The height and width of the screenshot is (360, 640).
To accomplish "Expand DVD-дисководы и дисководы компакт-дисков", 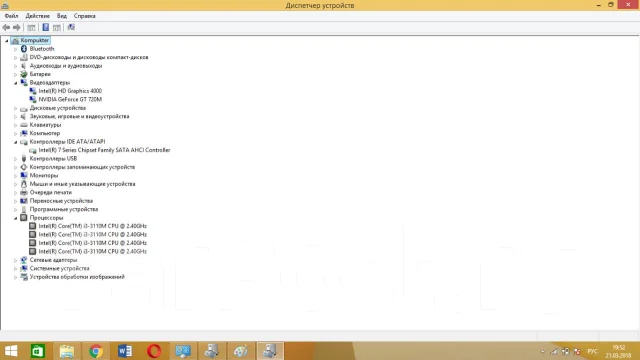I will tap(16, 58).
